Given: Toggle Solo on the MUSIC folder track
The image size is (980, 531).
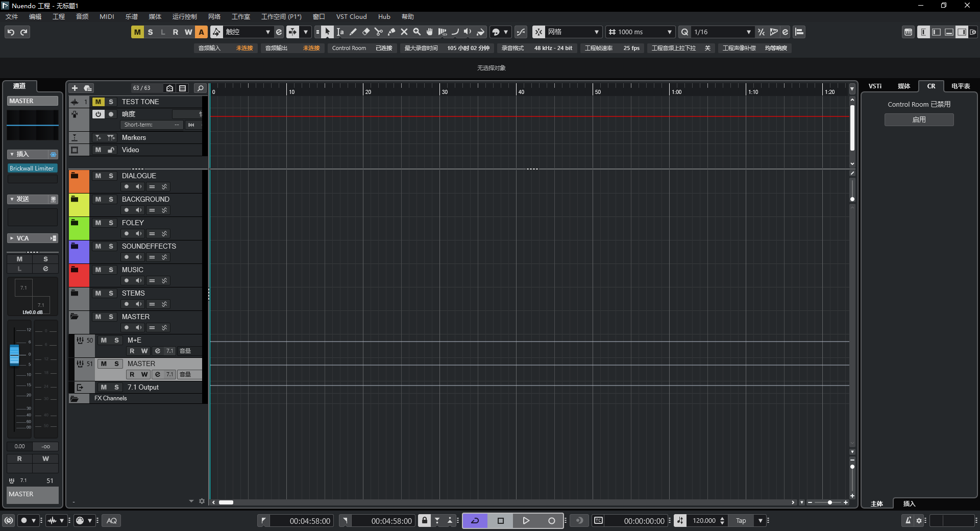Looking at the screenshot, I should click(111, 270).
